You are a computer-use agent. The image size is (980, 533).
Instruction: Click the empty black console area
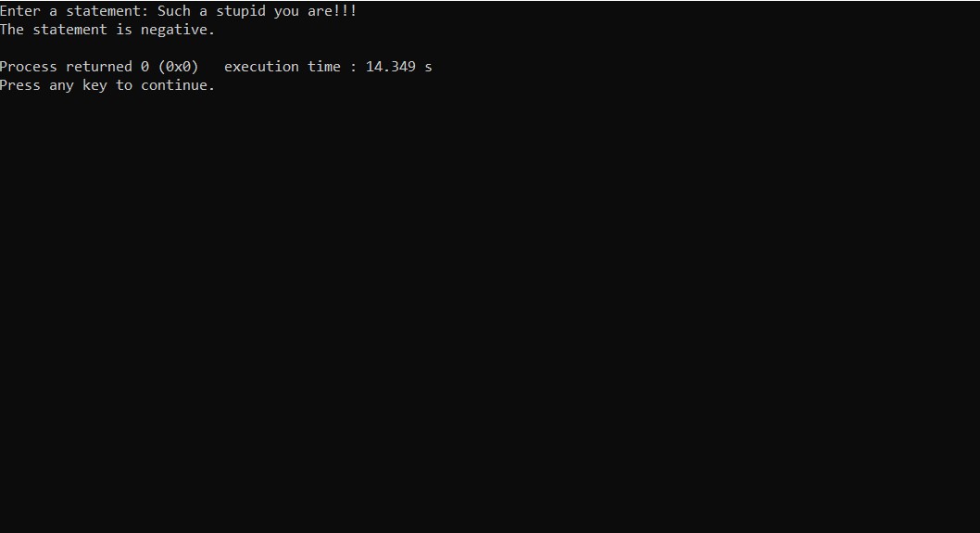point(490,312)
